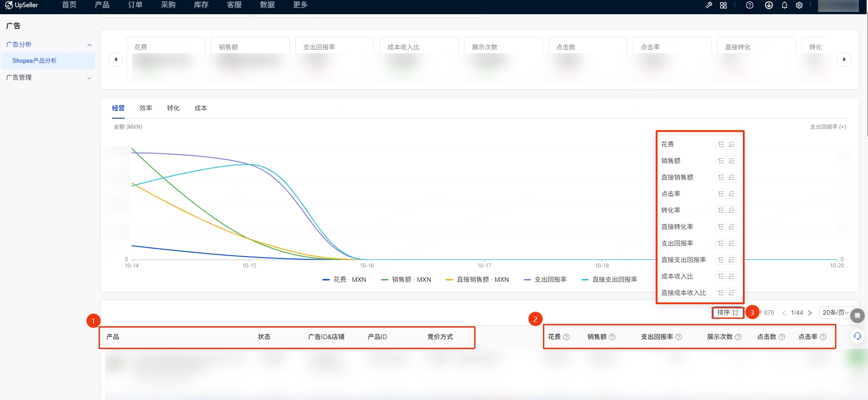
Task: Sort 支出回报率 ascending in the sort panel
Action: [x=721, y=243]
